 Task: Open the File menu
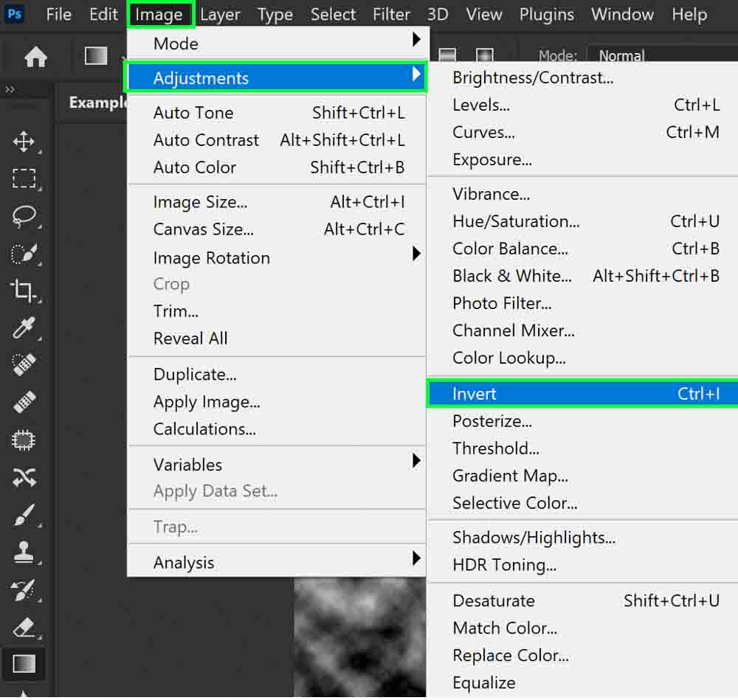click(59, 15)
